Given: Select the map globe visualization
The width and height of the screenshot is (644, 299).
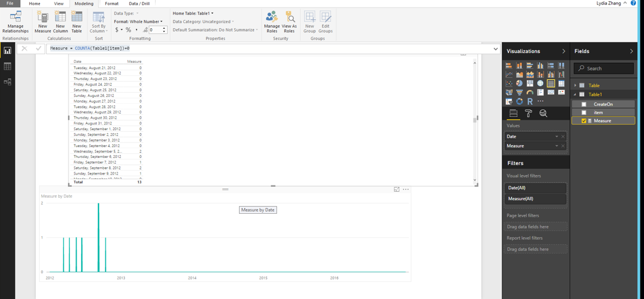Looking at the screenshot, I should (x=540, y=84).
